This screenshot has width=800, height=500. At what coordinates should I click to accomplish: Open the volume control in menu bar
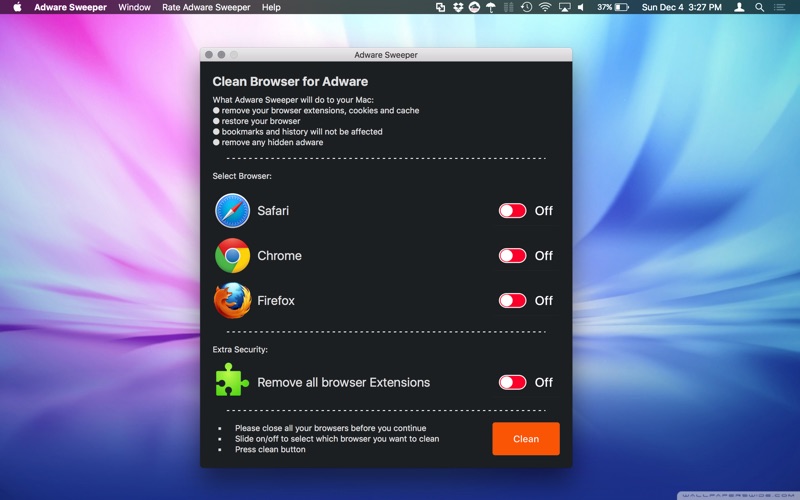point(581,7)
